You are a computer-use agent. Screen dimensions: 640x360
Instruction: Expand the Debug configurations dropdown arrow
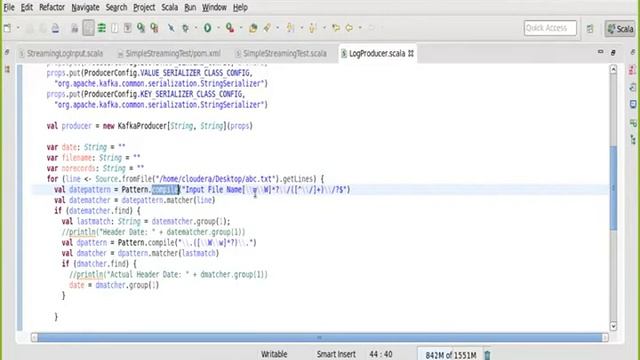[x=196, y=28]
